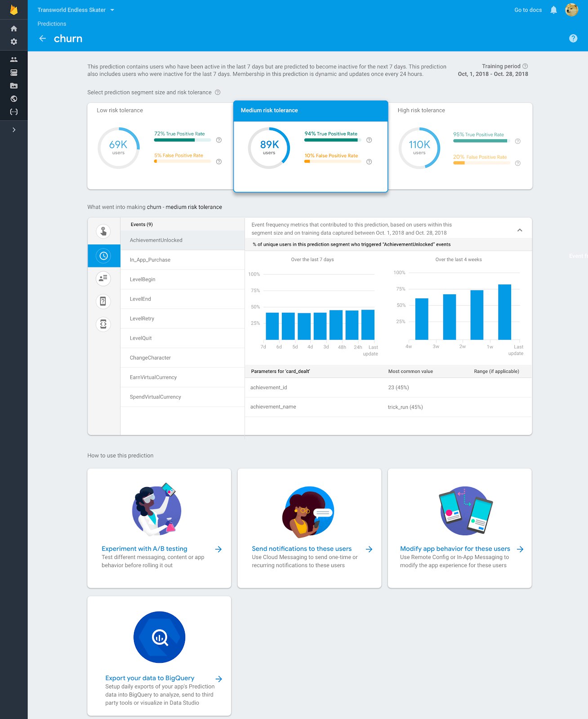Click the Training period help icon
Image resolution: width=588 pixels, height=719 pixels.
(x=525, y=66)
